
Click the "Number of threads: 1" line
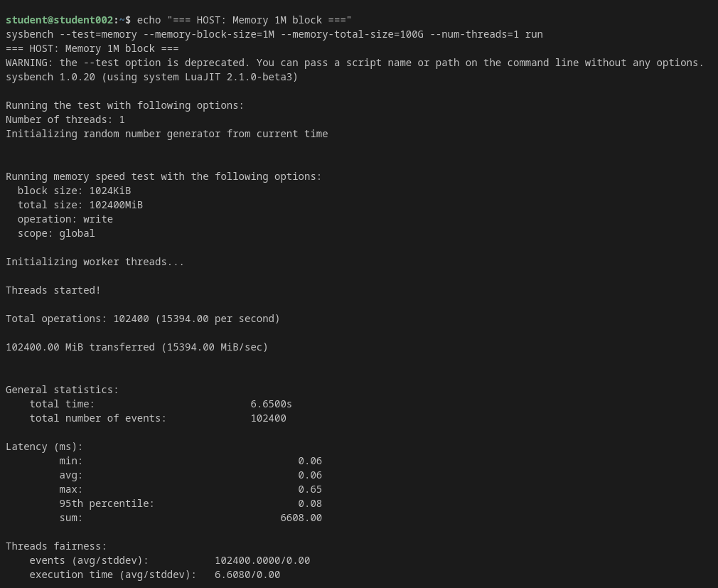[x=65, y=119]
